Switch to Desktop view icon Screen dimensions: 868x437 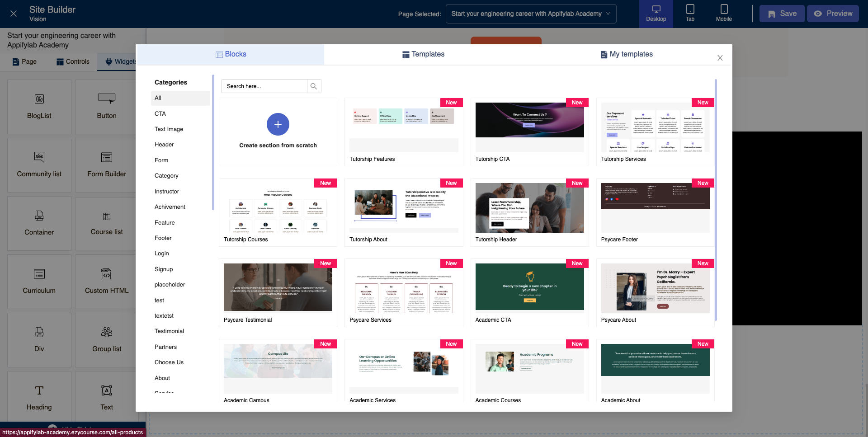click(x=656, y=14)
